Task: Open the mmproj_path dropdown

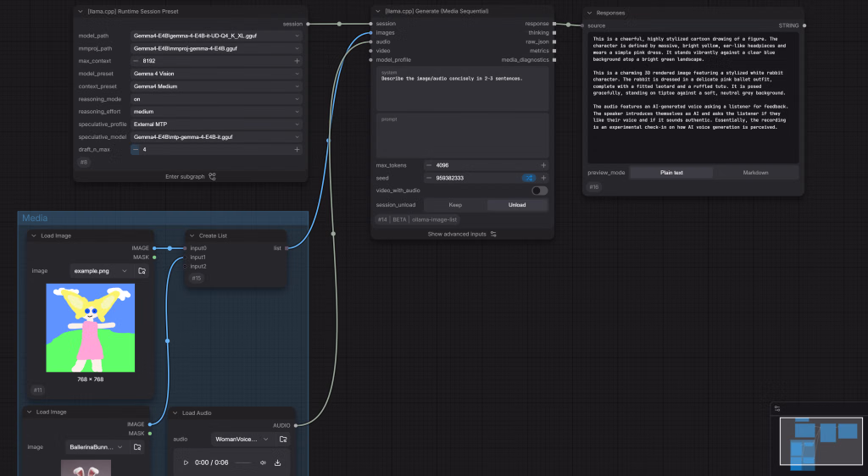Action: [216, 48]
